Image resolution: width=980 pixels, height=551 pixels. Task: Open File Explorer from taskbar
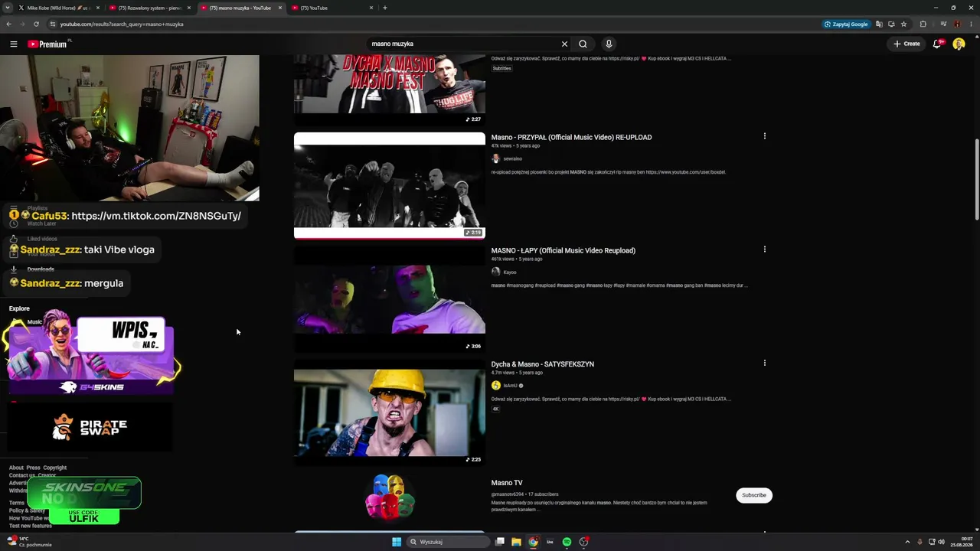tap(516, 542)
